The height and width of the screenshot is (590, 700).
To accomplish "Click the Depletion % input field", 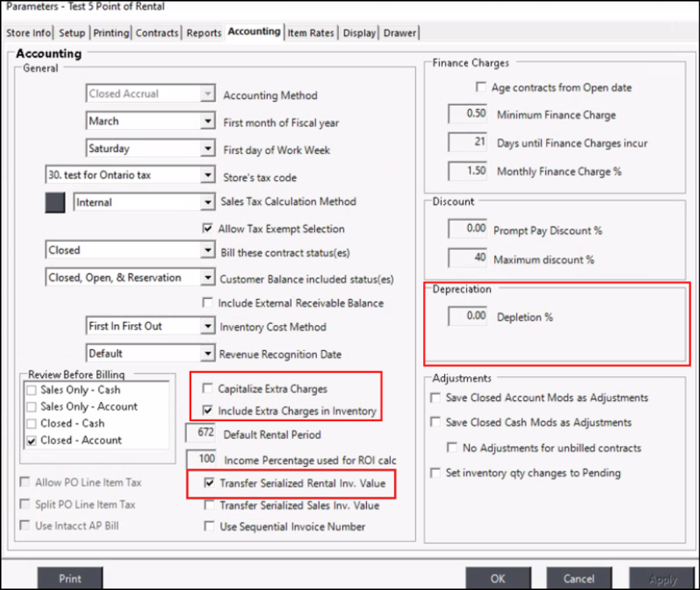I will [468, 316].
